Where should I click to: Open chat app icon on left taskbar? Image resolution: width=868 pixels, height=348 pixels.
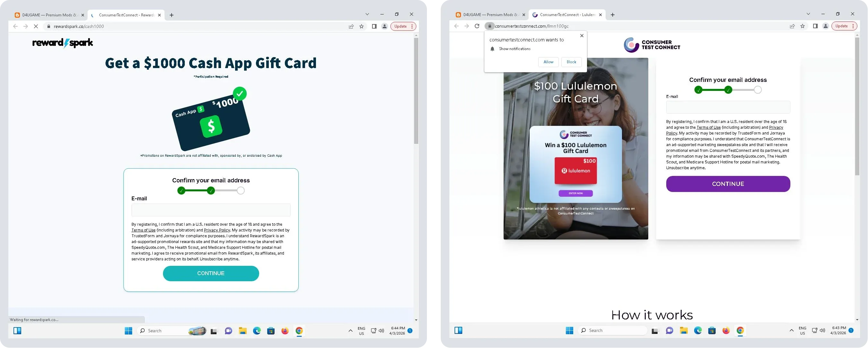pyautogui.click(x=228, y=331)
